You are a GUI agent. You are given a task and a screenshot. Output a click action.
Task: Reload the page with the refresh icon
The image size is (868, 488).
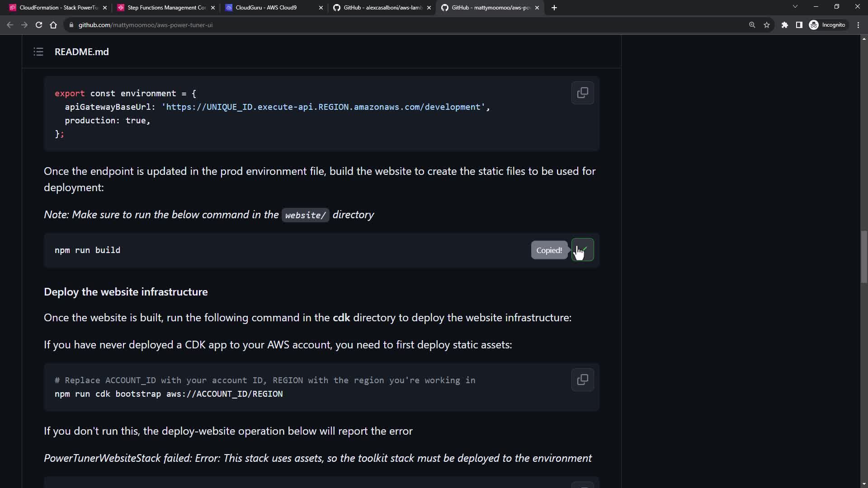39,25
